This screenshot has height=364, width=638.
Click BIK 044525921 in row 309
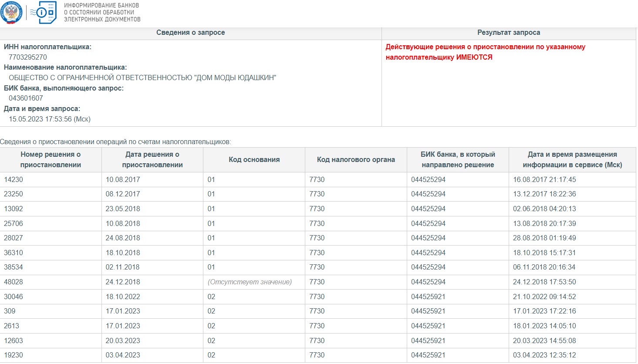point(429,311)
